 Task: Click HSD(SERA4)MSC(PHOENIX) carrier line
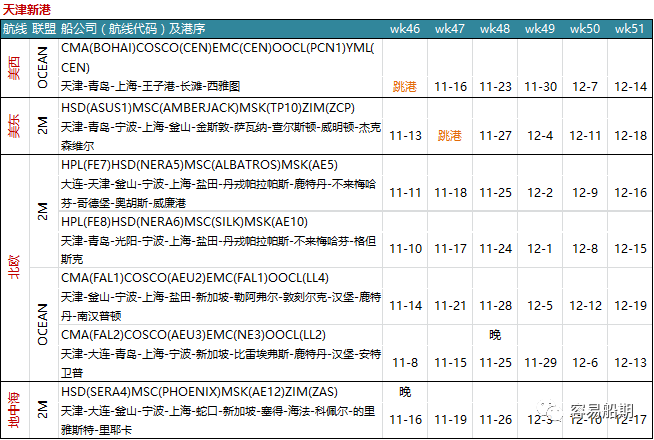[199, 392]
